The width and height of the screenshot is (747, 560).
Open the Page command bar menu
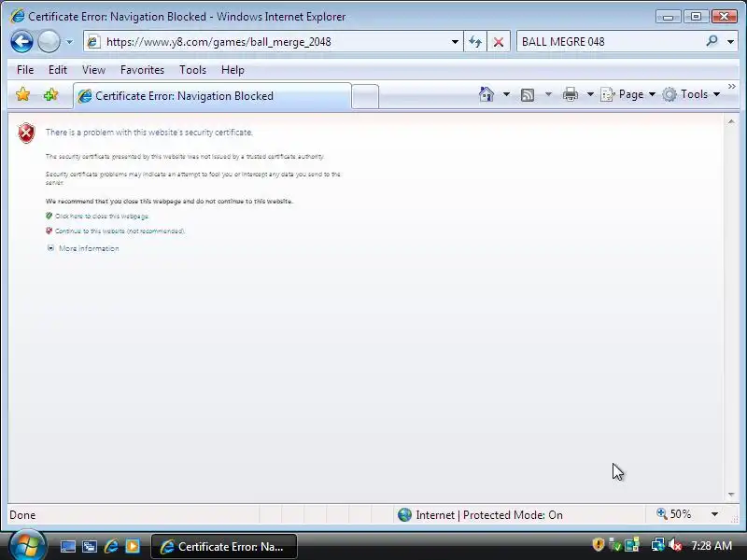(x=627, y=94)
